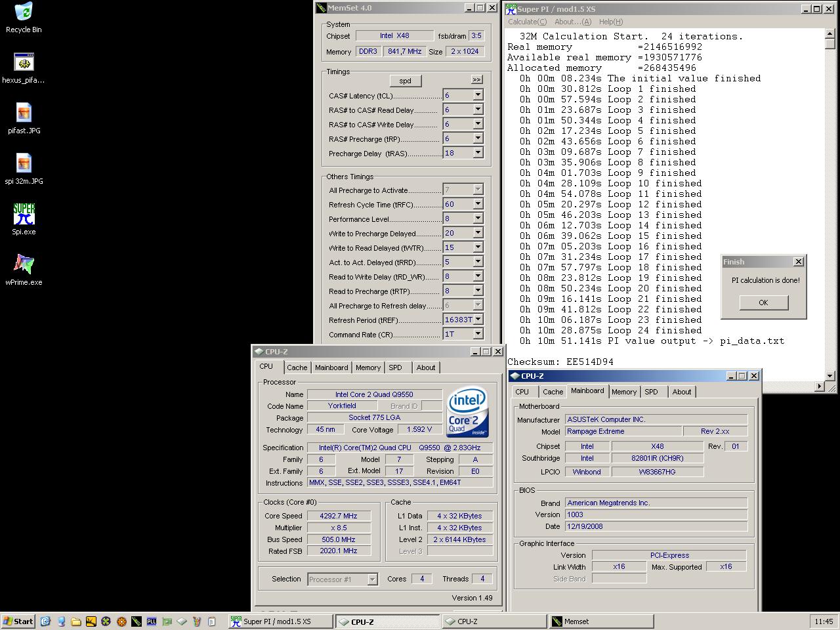840x630 pixels.
Task: Click the Start button on taskbar
Action: [x=18, y=621]
